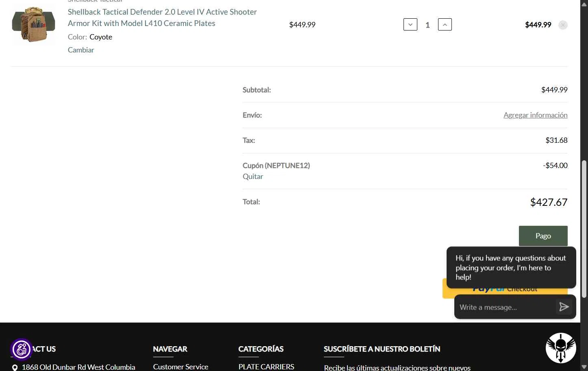
Task: Select the tax amount $31.68
Action: 556,140
